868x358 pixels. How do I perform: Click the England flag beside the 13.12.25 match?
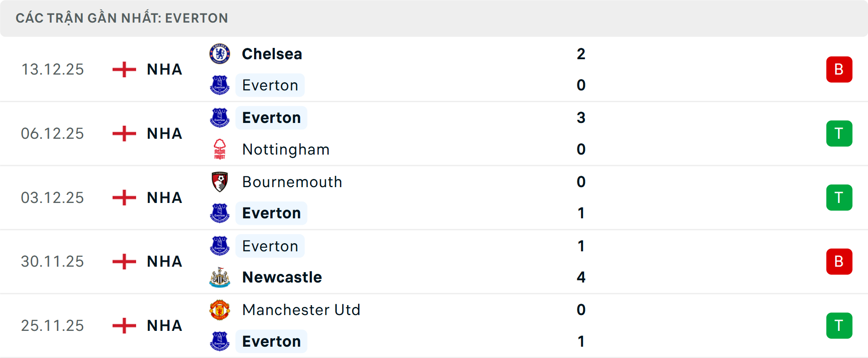123,69
